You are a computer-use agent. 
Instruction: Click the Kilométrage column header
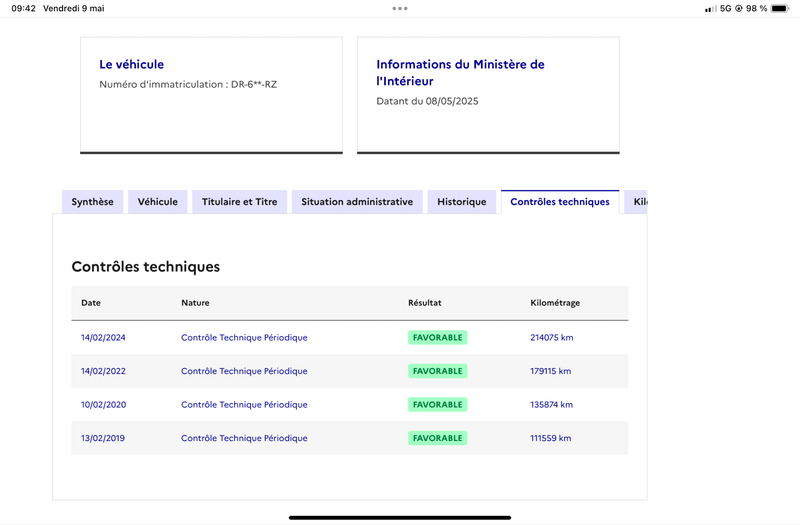coord(554,303)
